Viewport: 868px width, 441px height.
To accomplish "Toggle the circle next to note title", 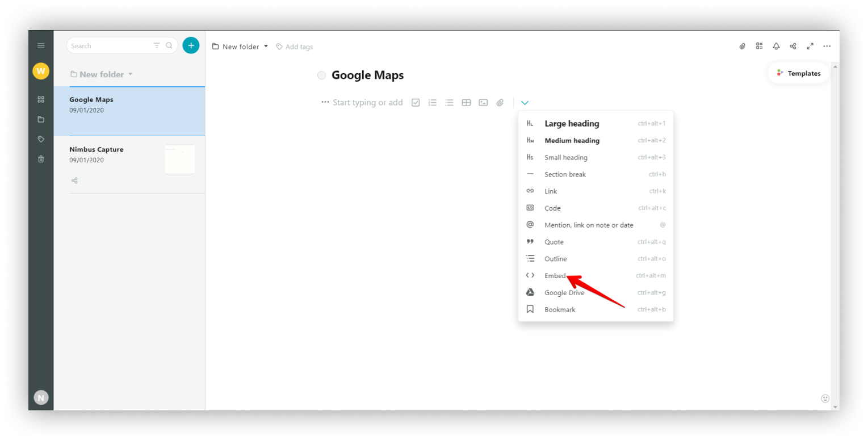I will pos(322,75).
